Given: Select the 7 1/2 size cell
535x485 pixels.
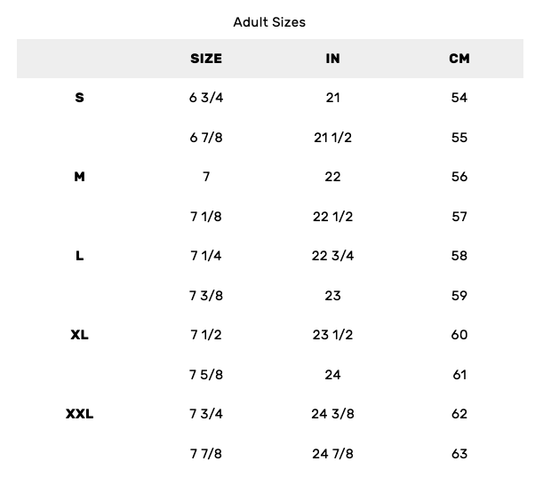Looking at the screenshot, I should click(206, 335).
